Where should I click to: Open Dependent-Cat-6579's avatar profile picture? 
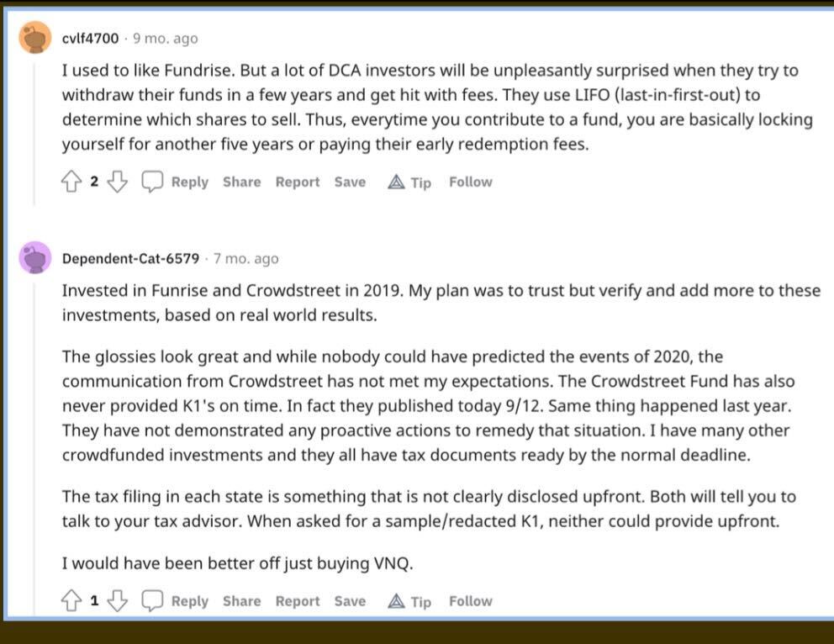[35, 258]
